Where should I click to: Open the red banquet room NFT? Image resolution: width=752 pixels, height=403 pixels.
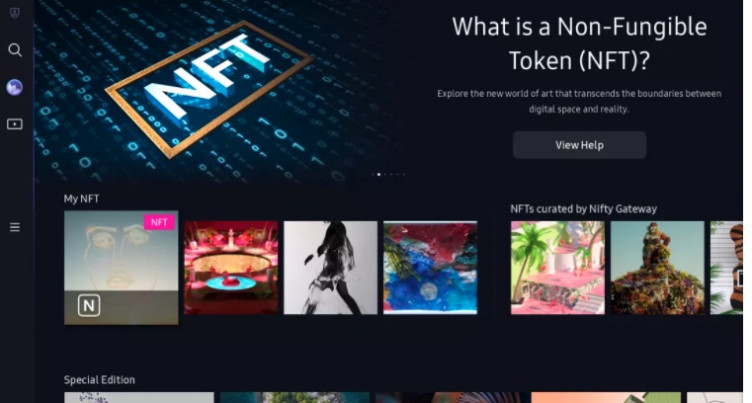tap(231, 268)
